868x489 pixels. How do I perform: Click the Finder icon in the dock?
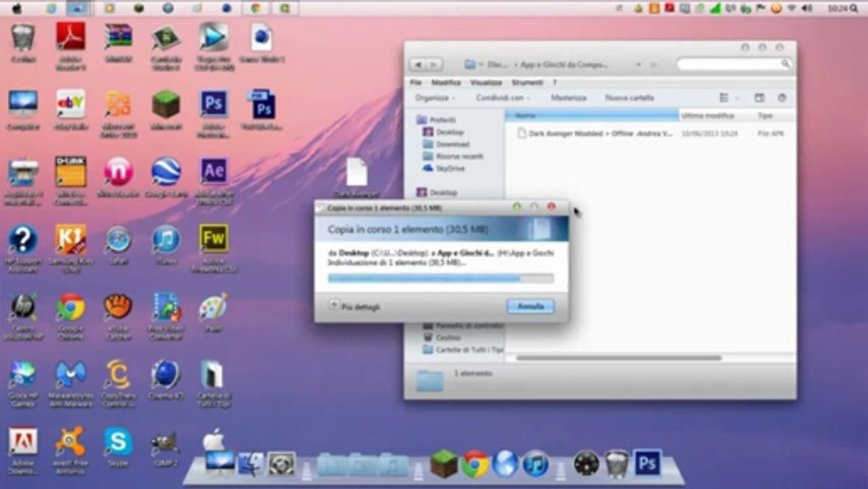coord(250,464)
